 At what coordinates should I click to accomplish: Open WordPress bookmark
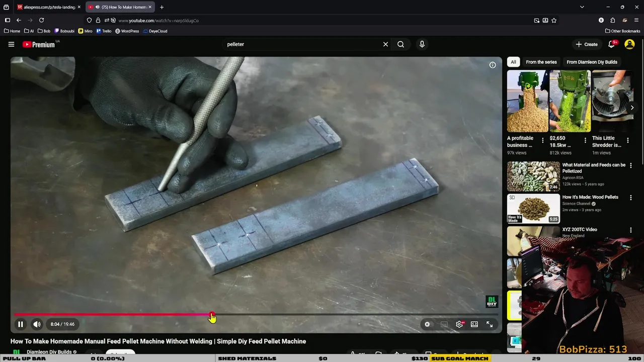pos(127,31)
